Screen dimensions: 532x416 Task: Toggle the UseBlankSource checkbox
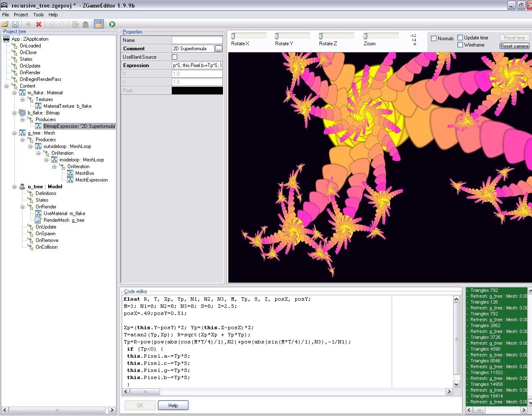click(x=175, y=57)
